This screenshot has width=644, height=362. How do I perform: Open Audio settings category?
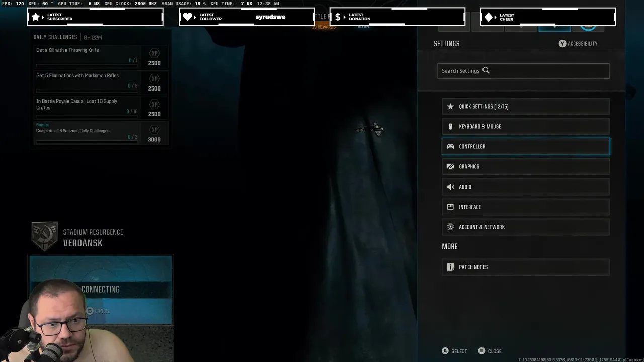[526, 187]
